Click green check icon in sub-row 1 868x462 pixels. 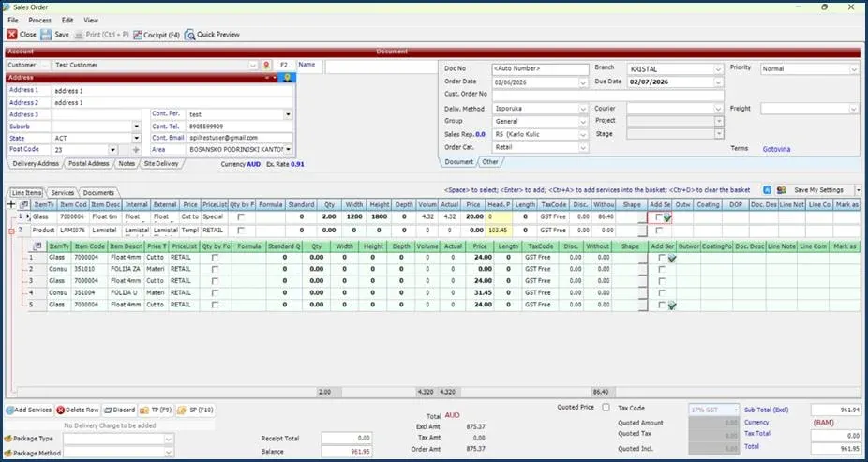pyautogui.click(x=671, y=259)
